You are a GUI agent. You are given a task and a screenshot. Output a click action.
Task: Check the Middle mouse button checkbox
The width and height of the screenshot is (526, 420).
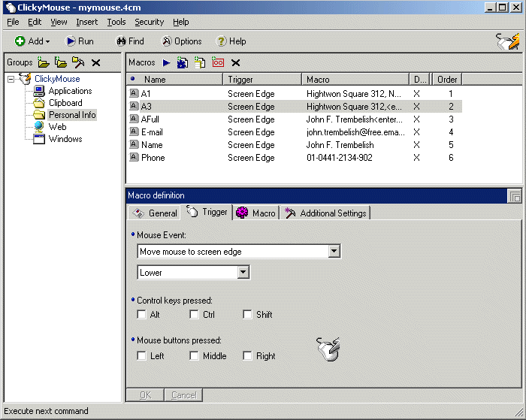(194, 356)
